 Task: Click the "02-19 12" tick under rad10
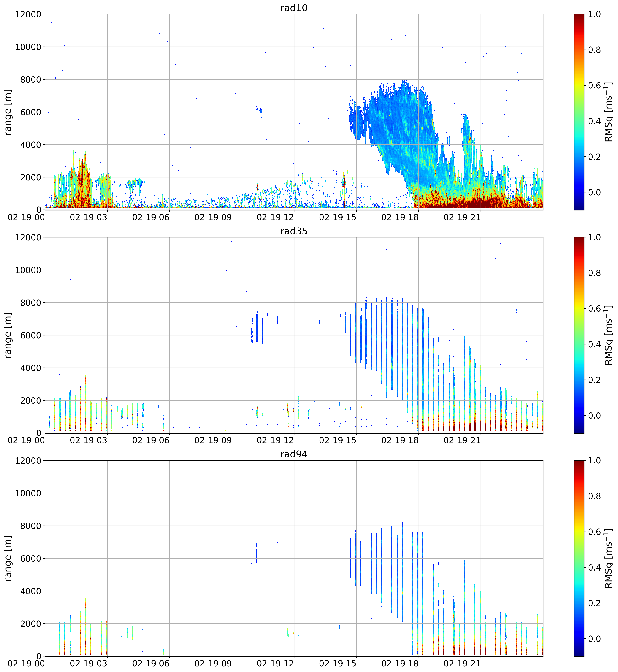[x=275, y=217]
